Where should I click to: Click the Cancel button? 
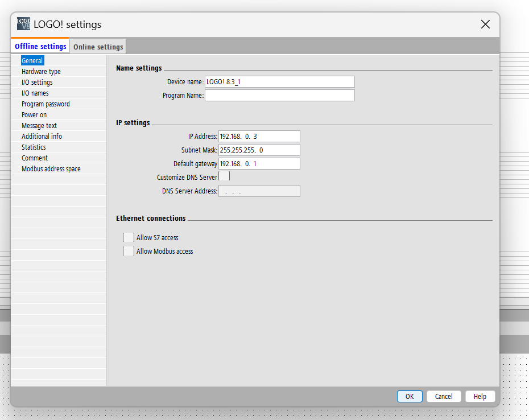(x=444, y=396)
